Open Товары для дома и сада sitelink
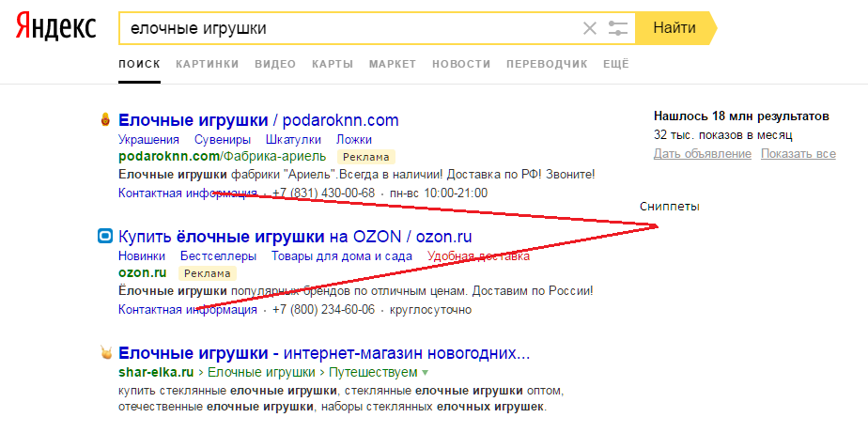The width and height of the screenshot is (868, 433). pos(342,256)
